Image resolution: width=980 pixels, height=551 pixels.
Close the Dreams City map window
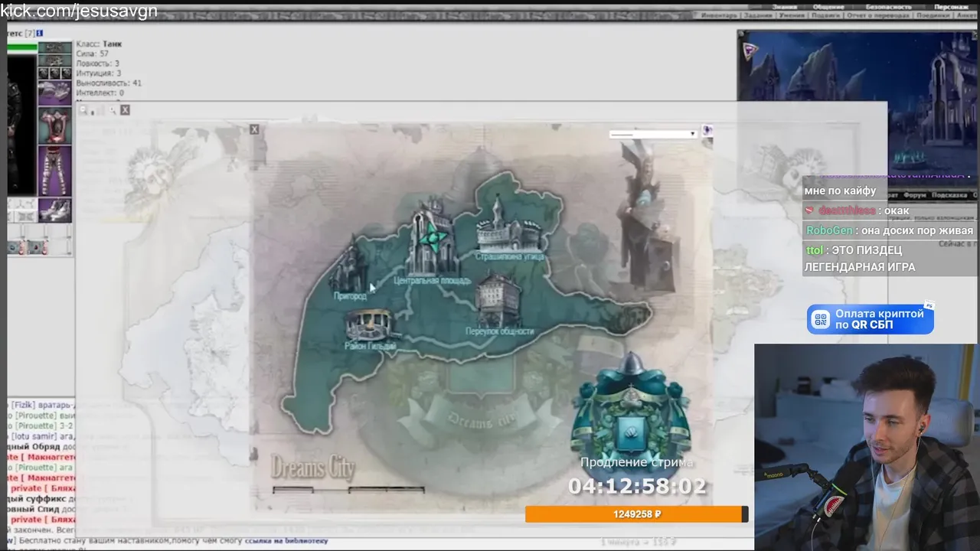(254, 129)
